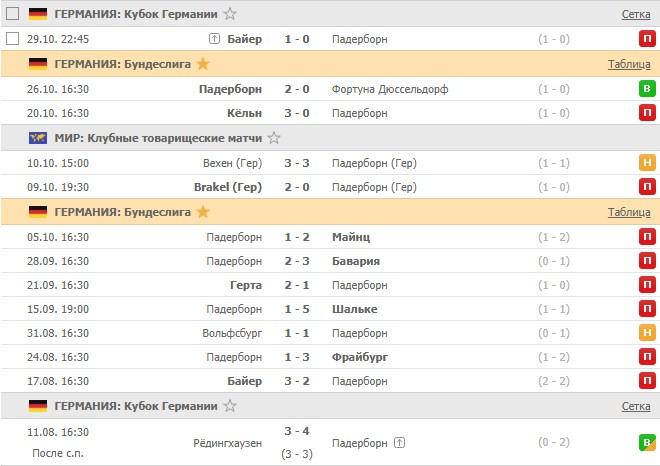Open Сетка link in the top Кубок Германии header
Screen dimensions: 660x466
(636, 14)
